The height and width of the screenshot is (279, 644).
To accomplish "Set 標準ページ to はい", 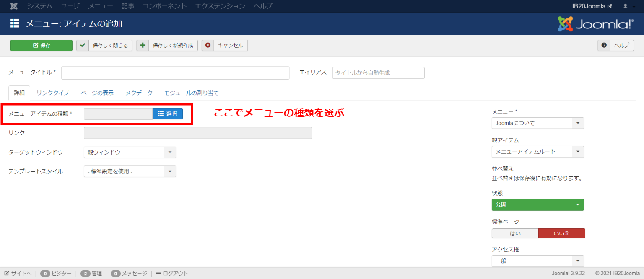I will point(515,233).
